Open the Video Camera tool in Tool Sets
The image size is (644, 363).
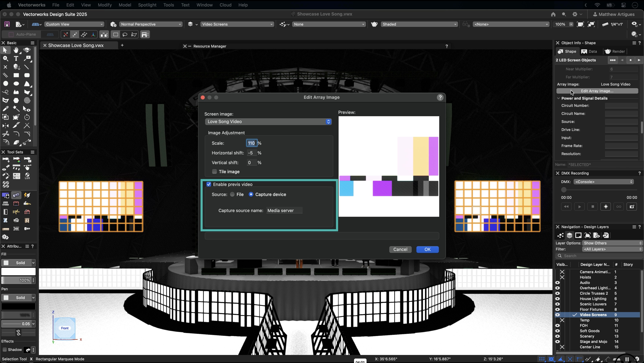tap(16, 220)
